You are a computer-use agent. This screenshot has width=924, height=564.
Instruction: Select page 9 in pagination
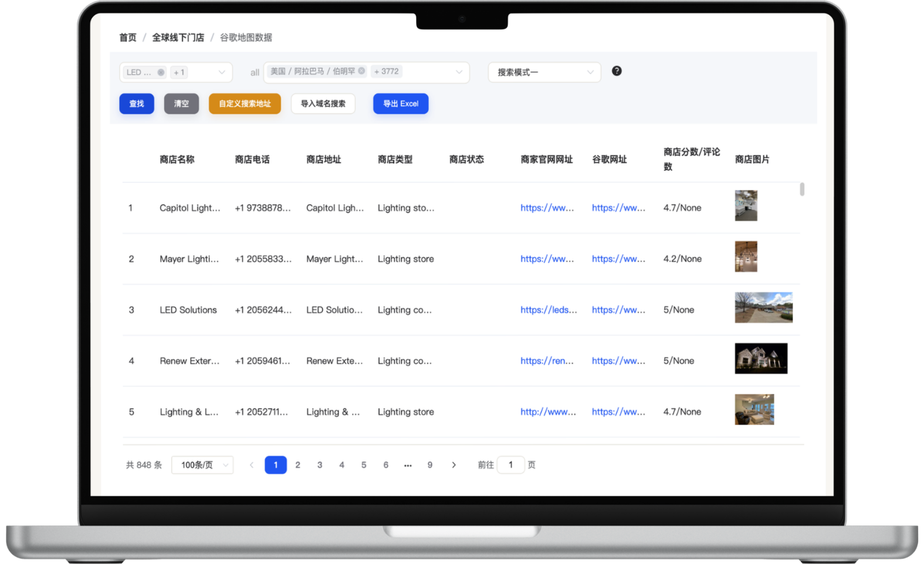pos(430,465)
